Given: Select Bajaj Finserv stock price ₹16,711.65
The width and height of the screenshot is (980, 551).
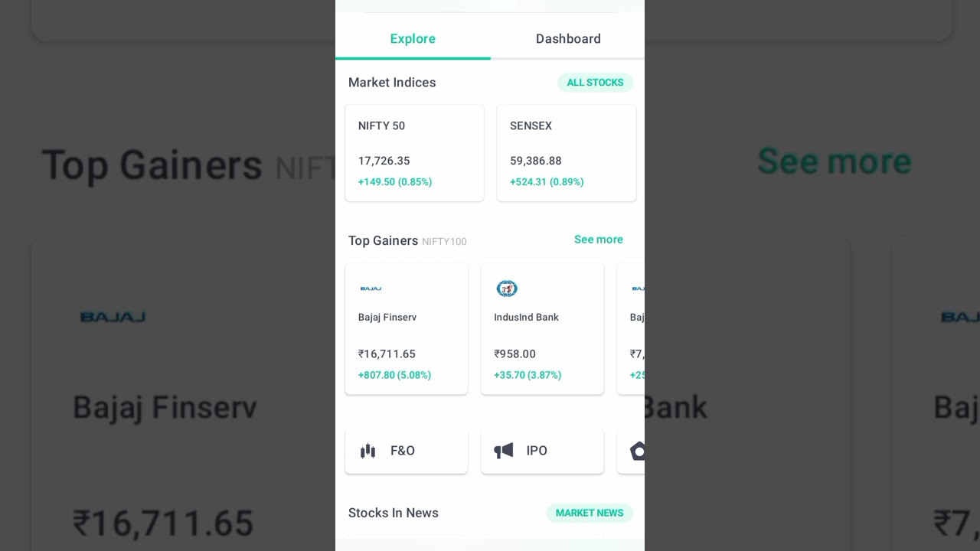Looking at the screenshot, I should click(387, 354).
